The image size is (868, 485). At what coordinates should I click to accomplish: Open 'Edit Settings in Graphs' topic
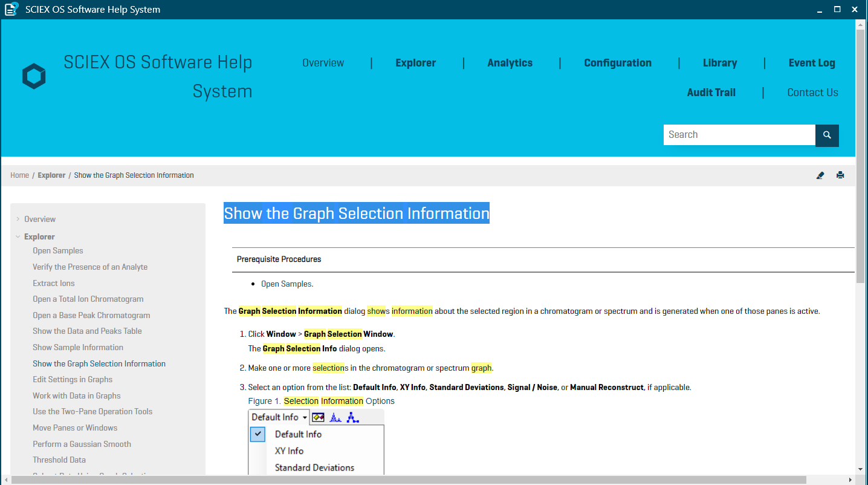pyautogui.click(x=73, y=379)
